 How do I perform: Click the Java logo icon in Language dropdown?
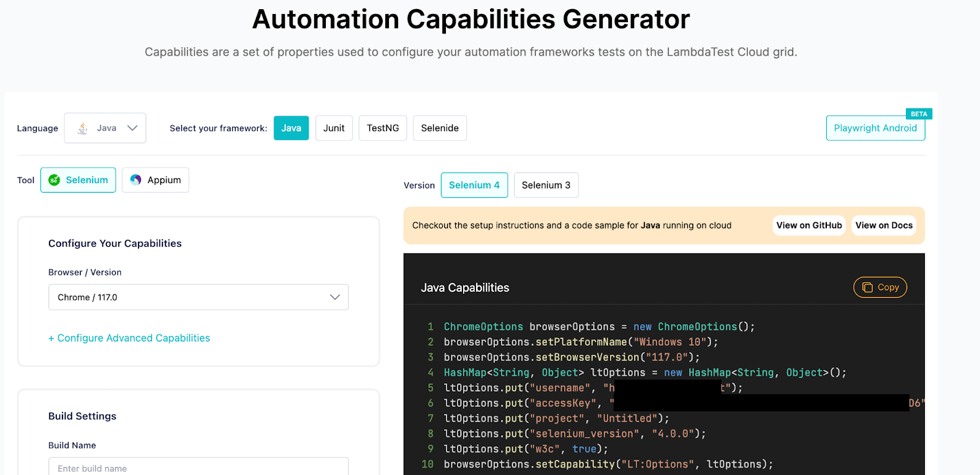(83, 128)
